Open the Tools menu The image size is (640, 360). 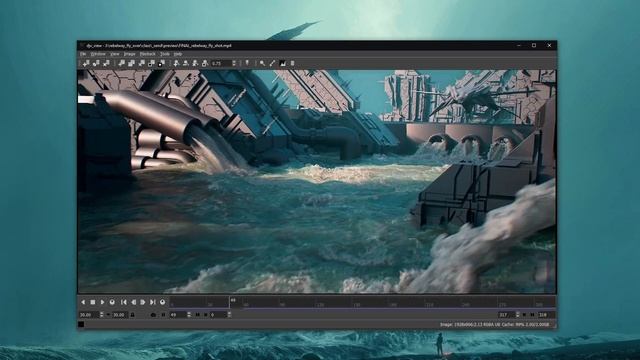[165, 54]
